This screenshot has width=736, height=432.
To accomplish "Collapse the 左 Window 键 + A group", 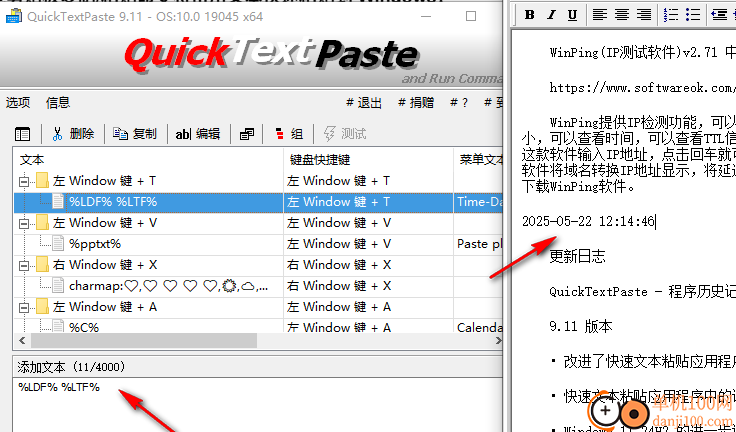I will pos(24,308).
